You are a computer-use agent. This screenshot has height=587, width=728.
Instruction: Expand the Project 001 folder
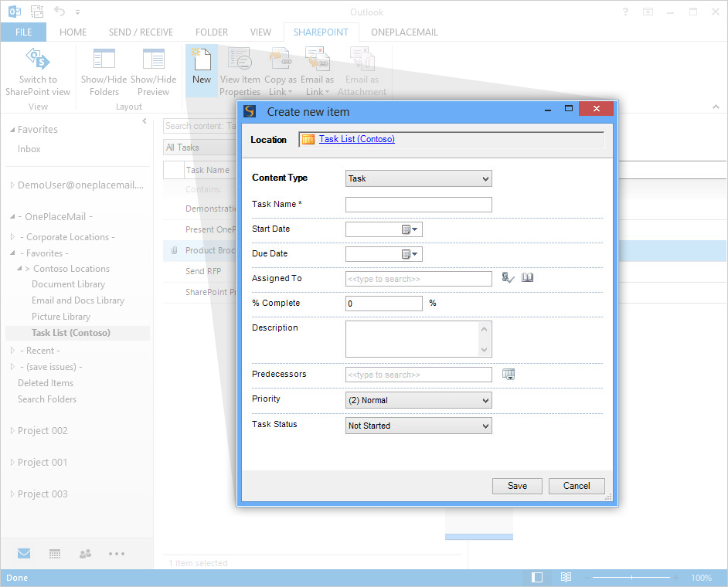pyautogui.click(x=12, y=462)
